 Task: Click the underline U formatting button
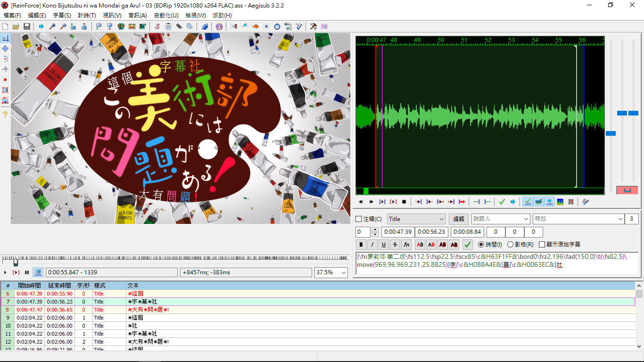[x=384, y=245]
